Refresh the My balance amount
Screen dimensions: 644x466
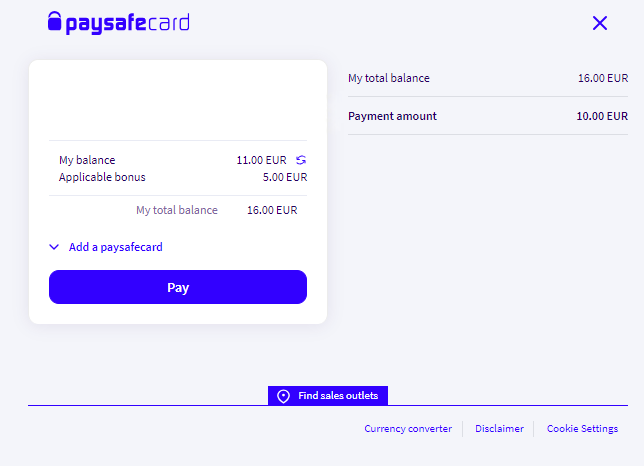pyautogui.click(x=301, y=160)
